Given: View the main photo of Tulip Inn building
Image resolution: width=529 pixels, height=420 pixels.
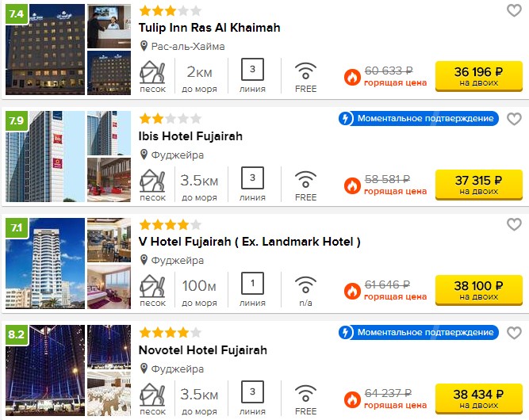Looking at the screenshot, I should coord(45,49).
